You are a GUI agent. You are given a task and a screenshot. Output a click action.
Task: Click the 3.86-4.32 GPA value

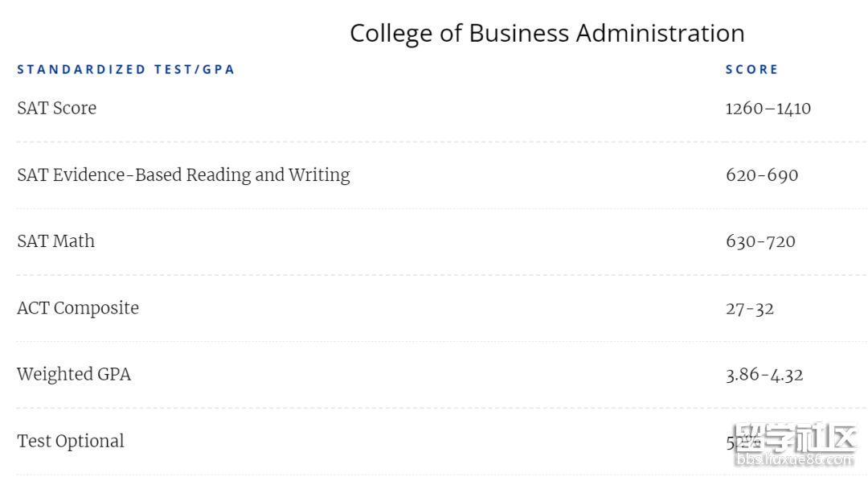click(x=764, y=375)
